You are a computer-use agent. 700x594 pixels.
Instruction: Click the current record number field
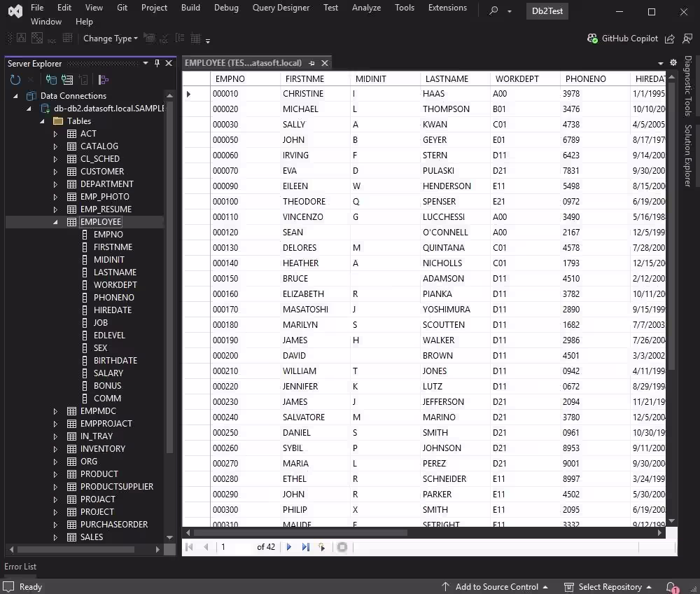tap(234, 546)
